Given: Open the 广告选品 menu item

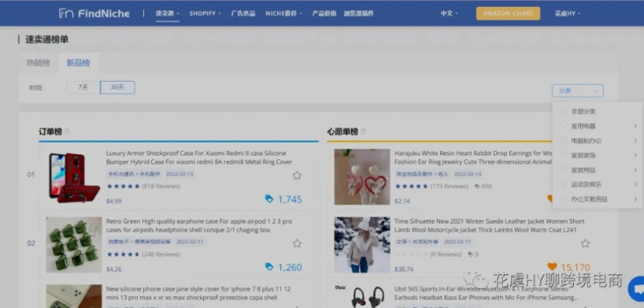Looking at the screenshot, I should click(243, 13).
